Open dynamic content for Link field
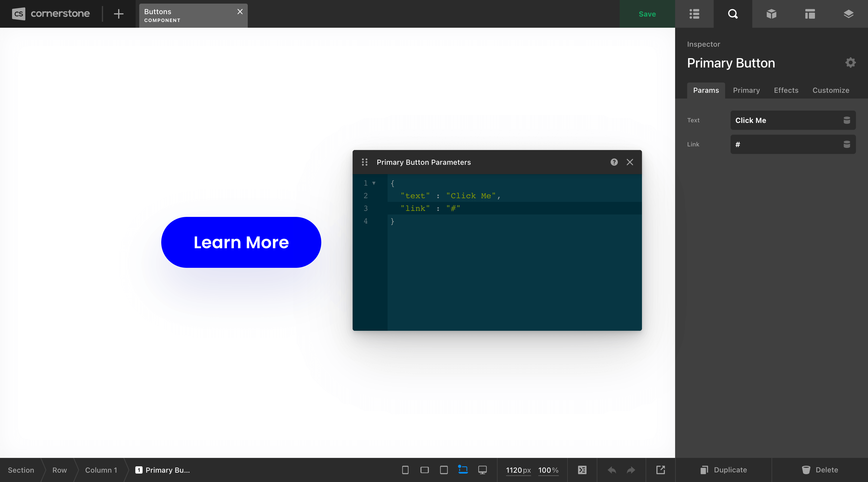Image resolution: width=868 pixels, height=482 pixels. tap(846, 145)
